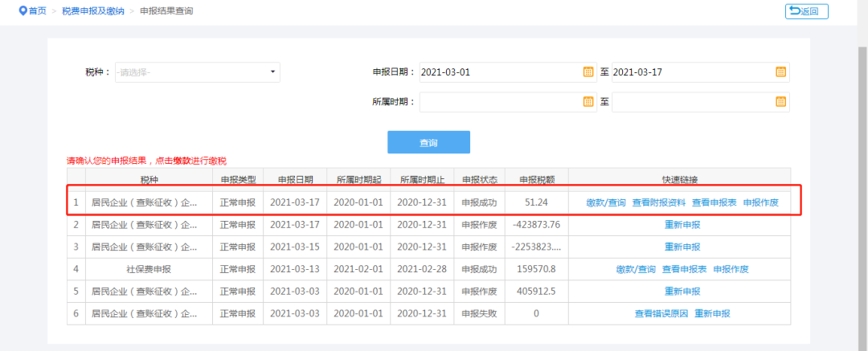Open 查看附报资料 in row 1
The height and width of the screenshot is (351, 868).
659,202
